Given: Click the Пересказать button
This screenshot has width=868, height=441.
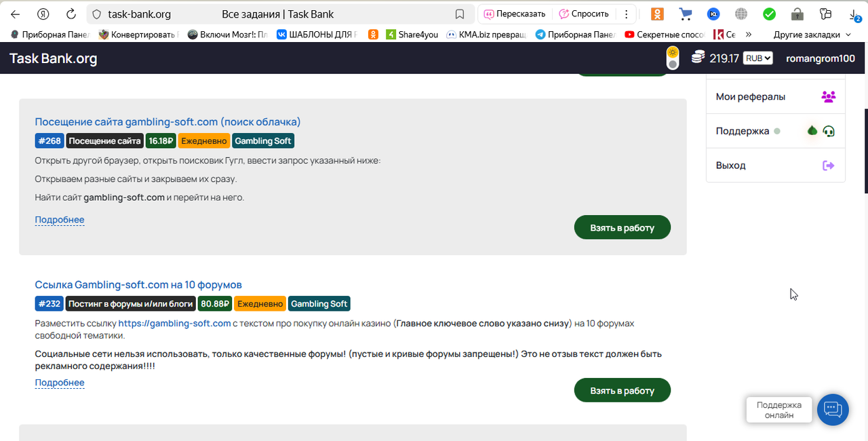Looking at the screenshot, I should click(x=515, y=14).
